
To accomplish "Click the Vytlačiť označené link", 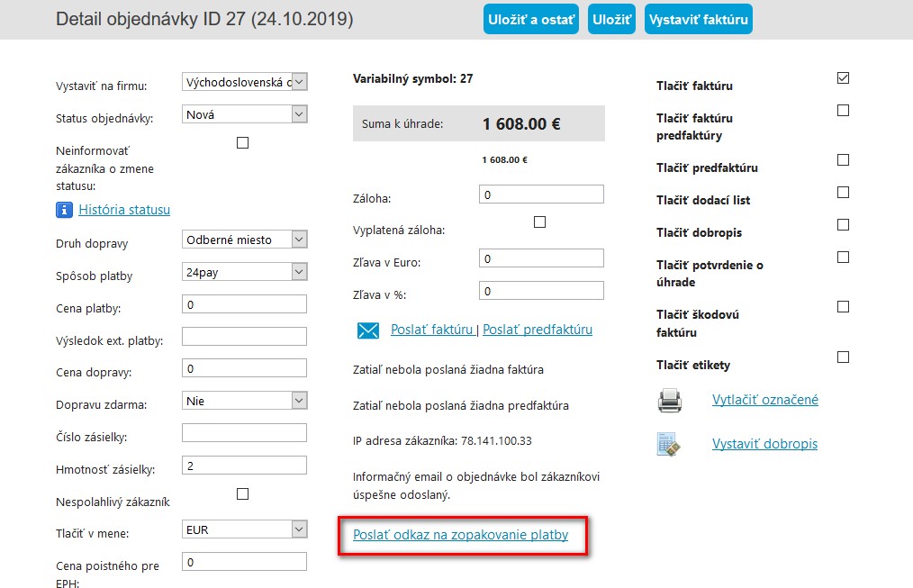I will [764, 400].
